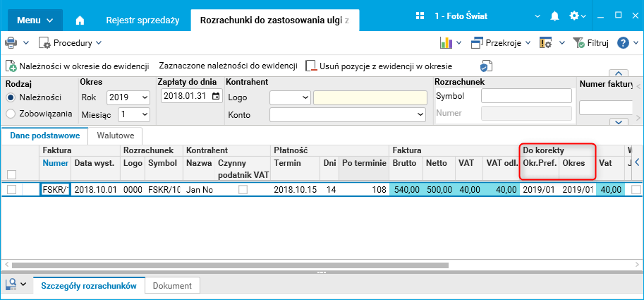Click the Rozrachunek Symbol input field

point(526,96)
